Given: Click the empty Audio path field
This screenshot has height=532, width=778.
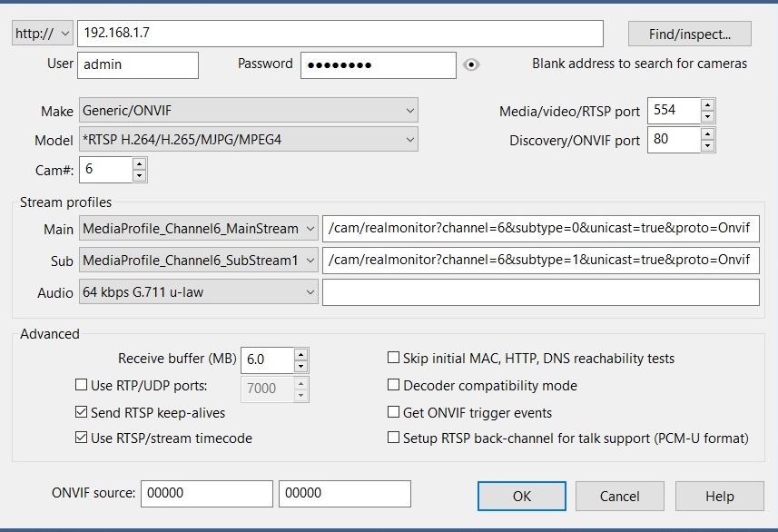Looking at the screenshot, I should point(541,292).
